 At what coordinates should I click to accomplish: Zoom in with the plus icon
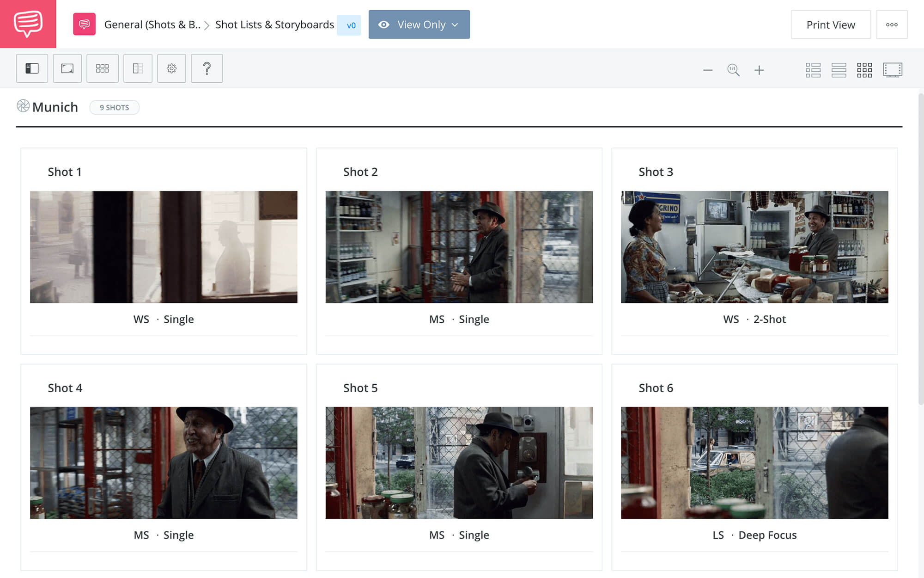(x=759, y=70)
